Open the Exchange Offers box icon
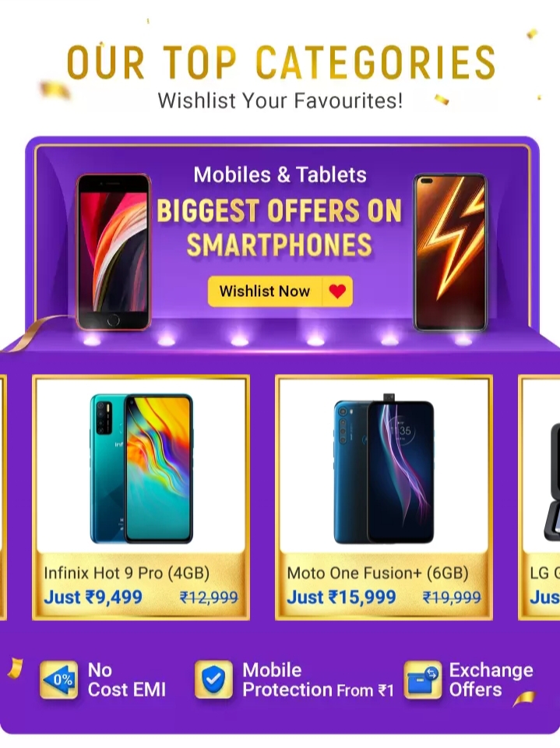The image size is (560, 748). click(x=423, y=679)
